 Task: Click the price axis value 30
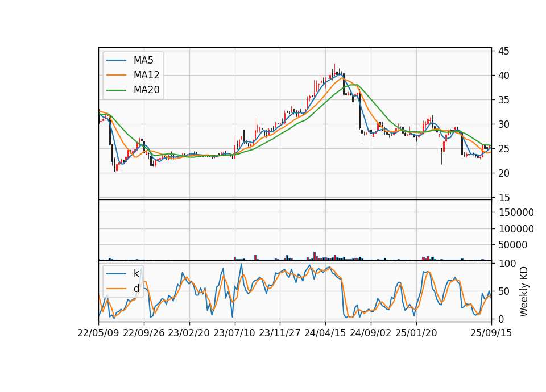coord(503,124)
